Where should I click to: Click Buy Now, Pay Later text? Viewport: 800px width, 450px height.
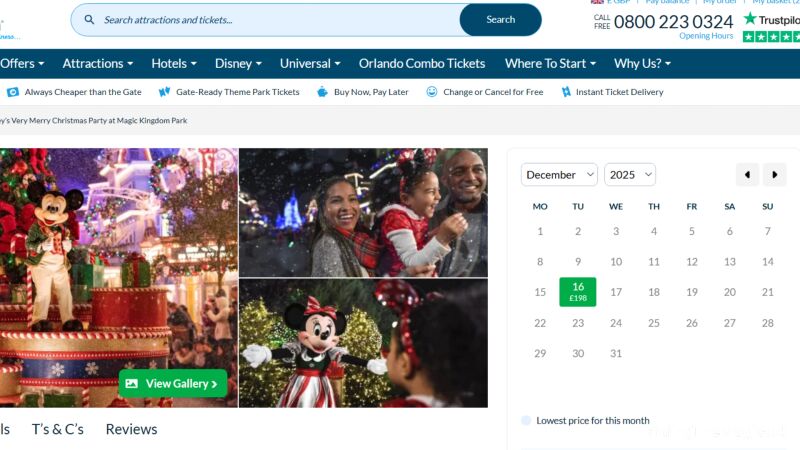[371, 92]
